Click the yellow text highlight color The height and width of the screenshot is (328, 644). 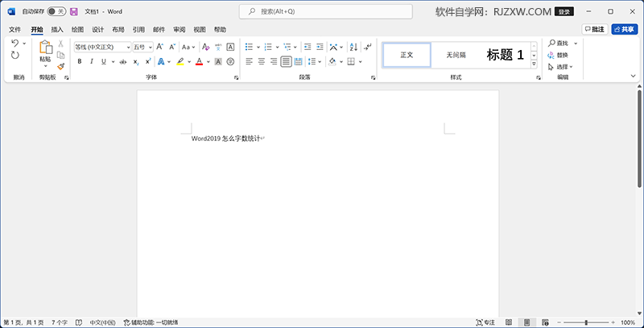tap(180, 62)
